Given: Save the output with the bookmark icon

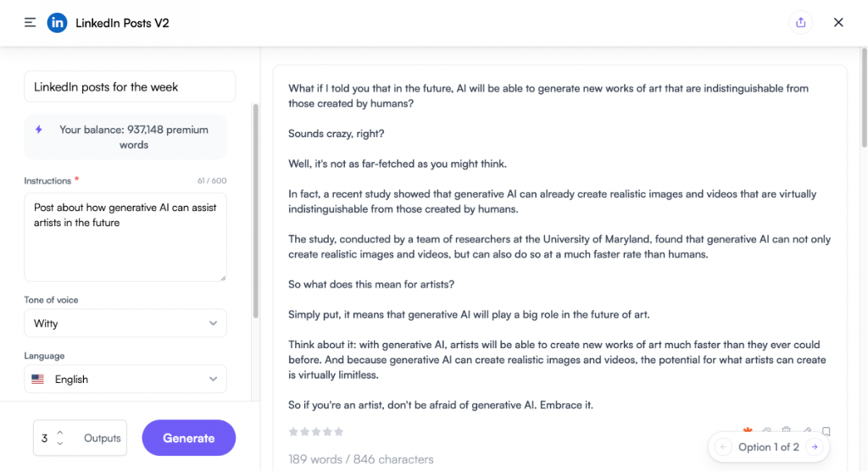Looking at the screenshot, I should click(826, 431).
